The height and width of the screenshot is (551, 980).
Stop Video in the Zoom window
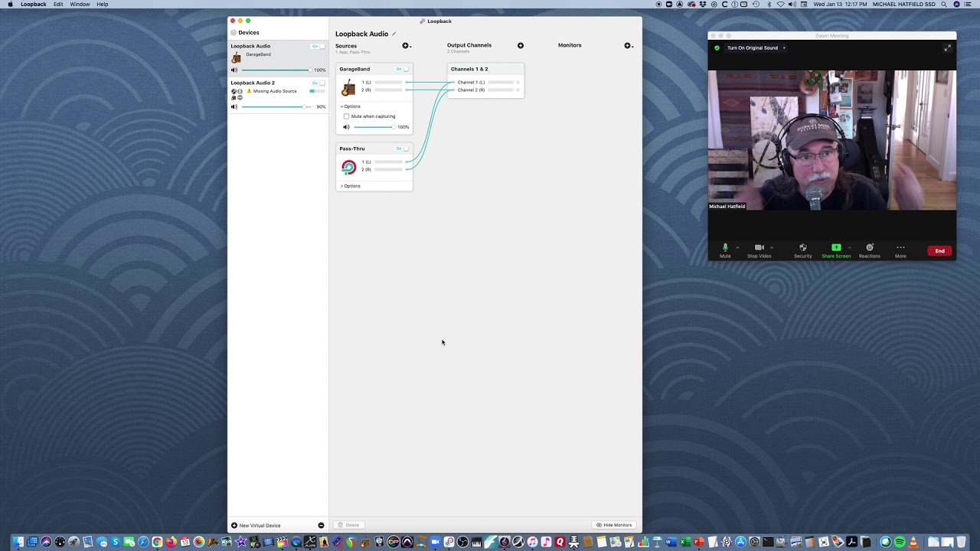click(759, 250)
